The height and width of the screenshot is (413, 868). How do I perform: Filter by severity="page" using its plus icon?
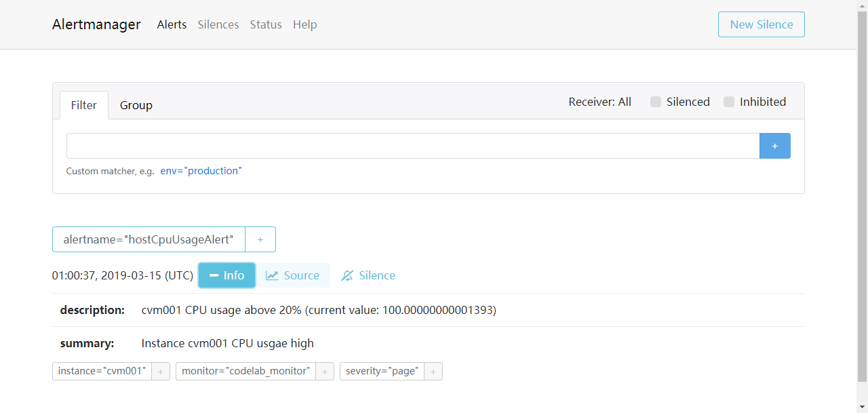433,371
